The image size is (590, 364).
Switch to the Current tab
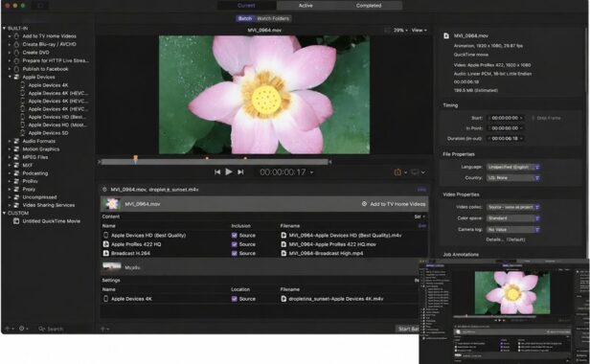tap(246, 6)
